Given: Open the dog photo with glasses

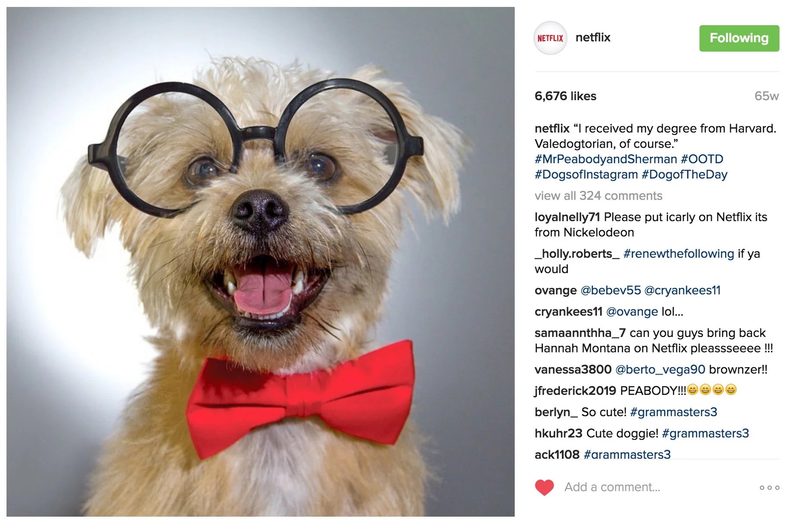Looking at the screenshot, I should click(261, 262).
